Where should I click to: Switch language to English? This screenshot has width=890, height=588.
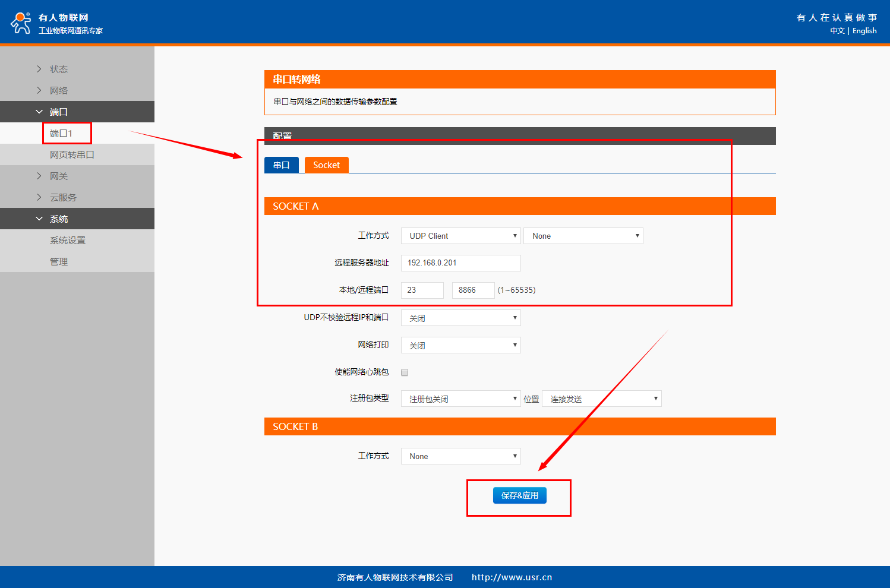tap(864, 31)
